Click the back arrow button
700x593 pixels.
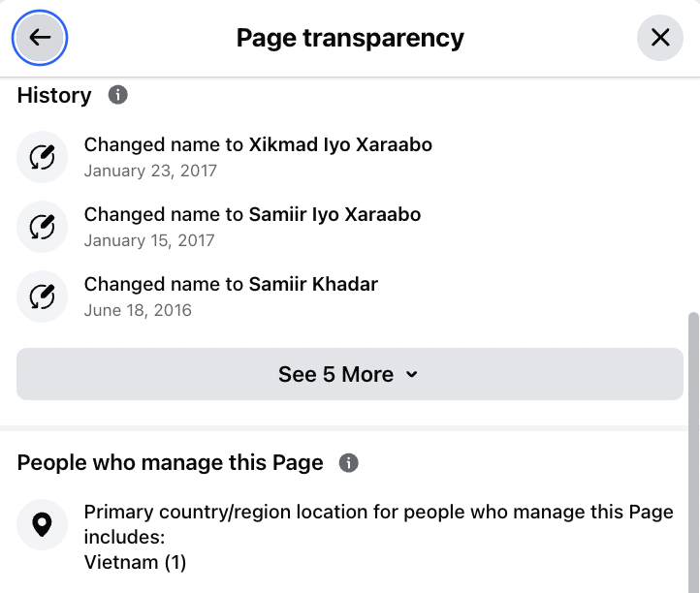coord(40,38)
